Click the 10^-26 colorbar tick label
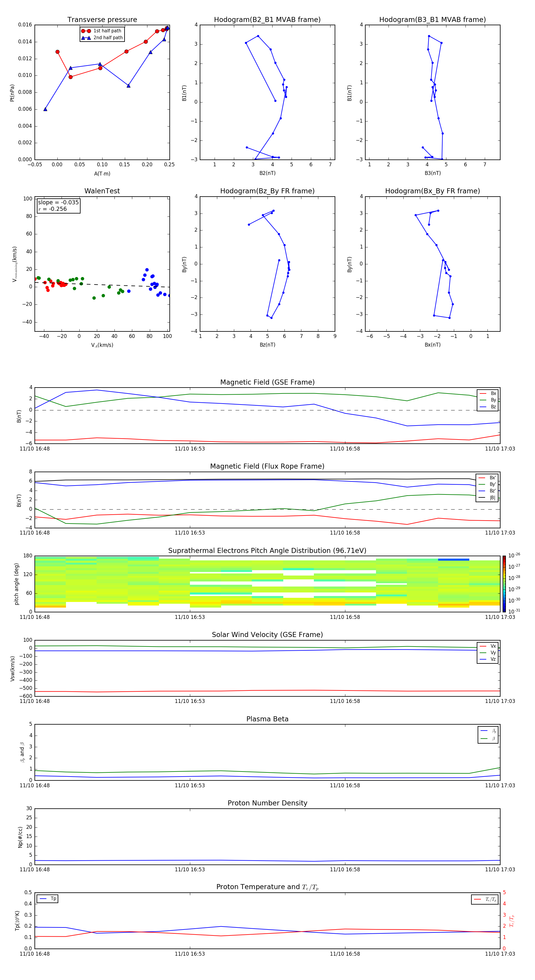This screenshot has height=980, width=535. click(x=514, y=555)
